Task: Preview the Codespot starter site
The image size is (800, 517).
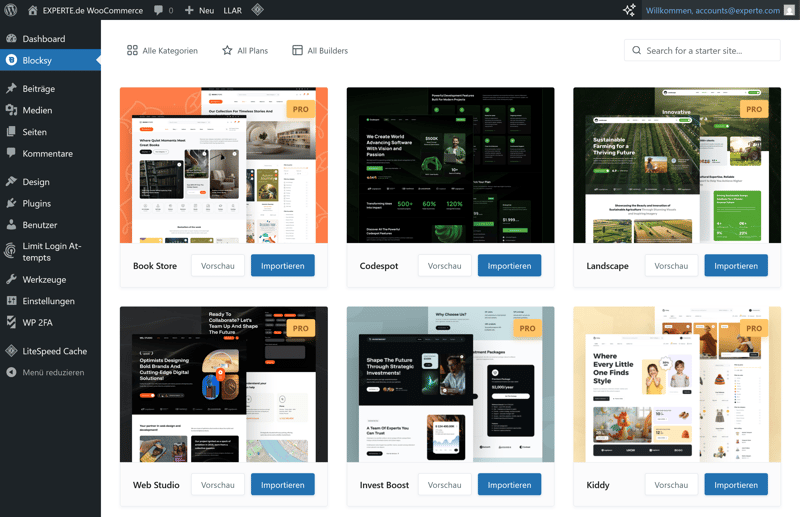Action: [x=444, y=266]
